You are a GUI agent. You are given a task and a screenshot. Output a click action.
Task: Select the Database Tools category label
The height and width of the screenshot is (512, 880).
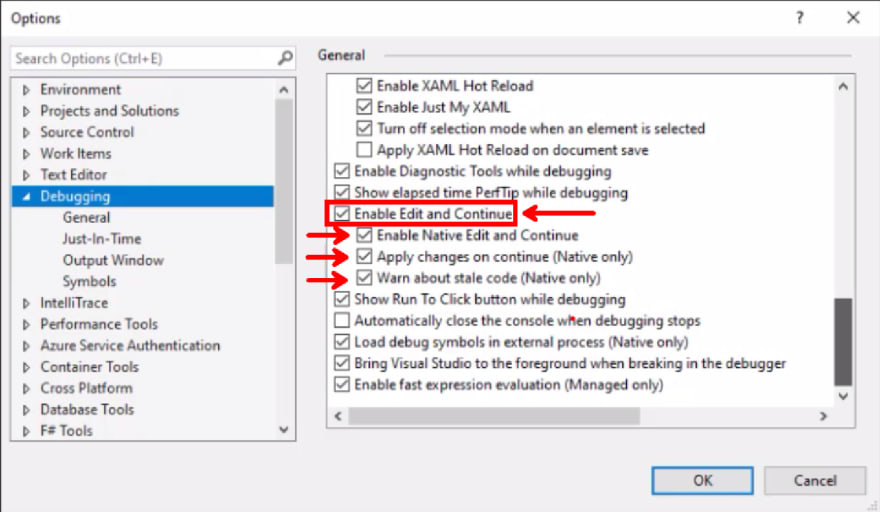coord(87,410)
